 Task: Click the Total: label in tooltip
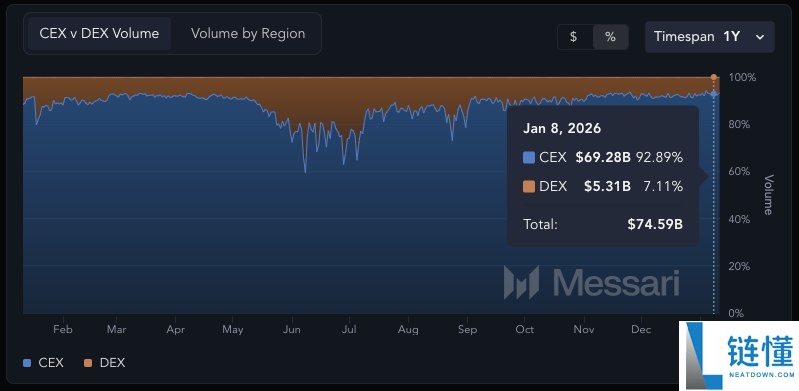tap(540, 224)
